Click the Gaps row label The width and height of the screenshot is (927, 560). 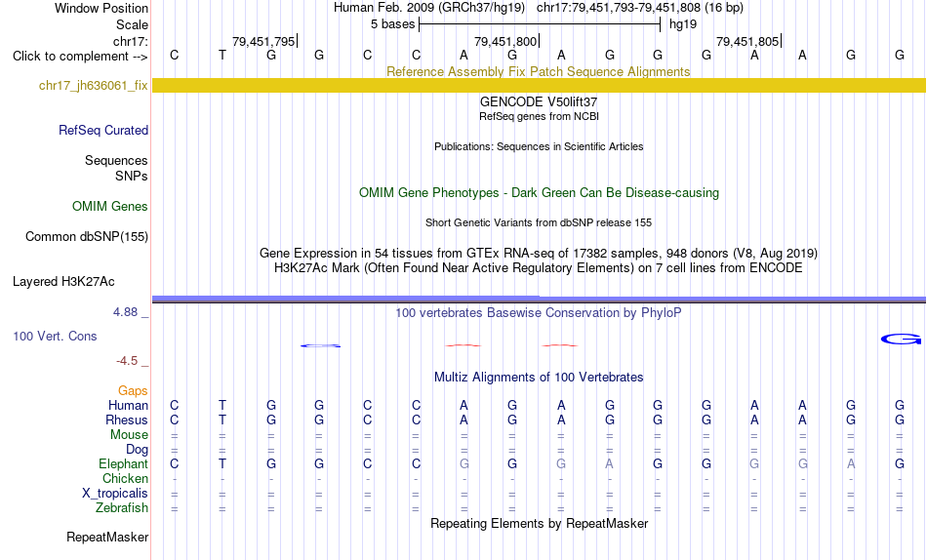pos(133,390)
